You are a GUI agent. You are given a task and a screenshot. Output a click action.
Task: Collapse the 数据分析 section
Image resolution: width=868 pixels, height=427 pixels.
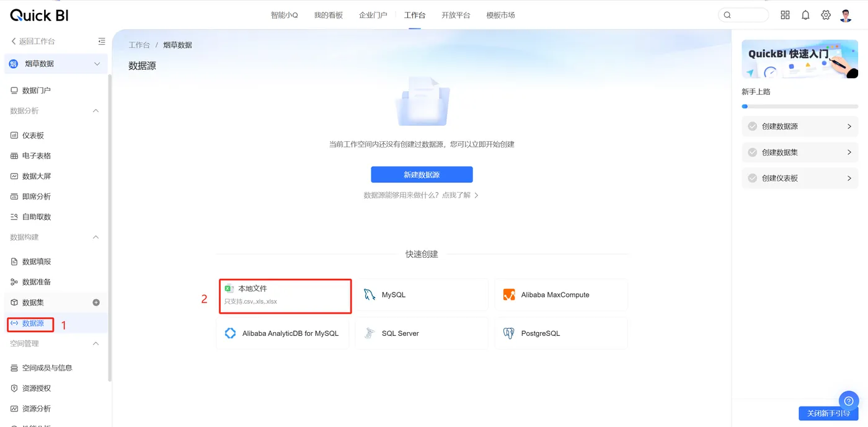point(95,111)
